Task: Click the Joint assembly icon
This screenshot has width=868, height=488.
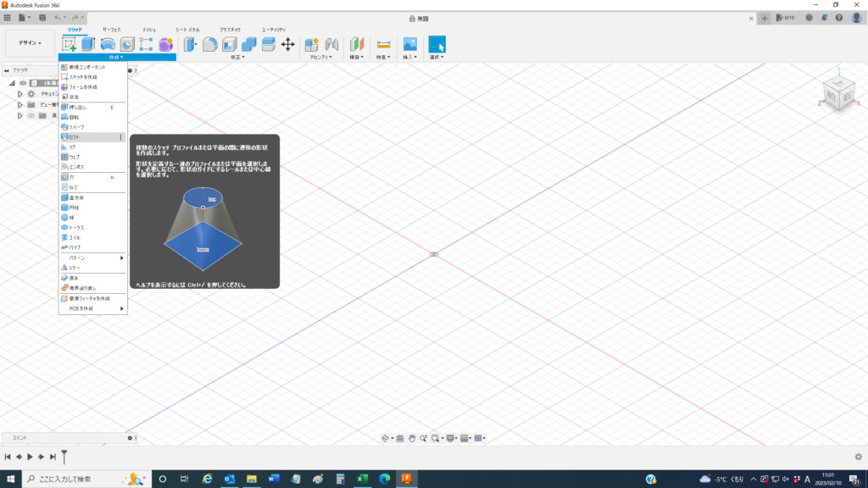Action: pos(331,44)
